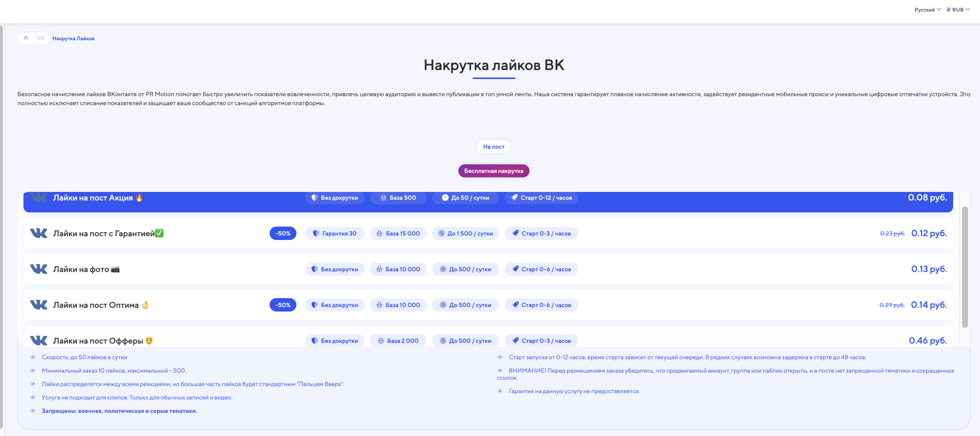The height and width of the screenshot is (436, 980).
Task: Click the До 1 500 / сутки tag
Action: tap(465, 233)
